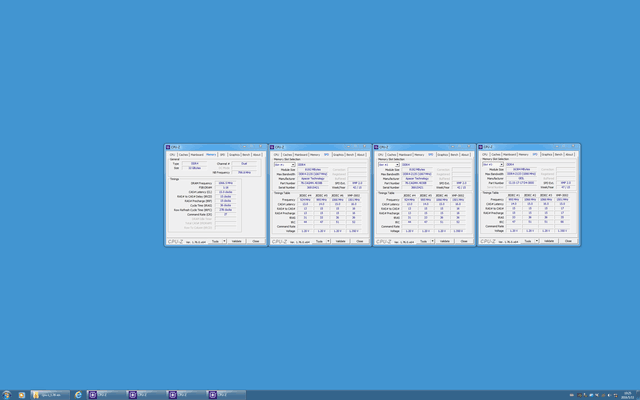Screen dimensions: 640x400
Task: Go to the About tab in rightmost CPU-Z window
Action: (570, 155)
